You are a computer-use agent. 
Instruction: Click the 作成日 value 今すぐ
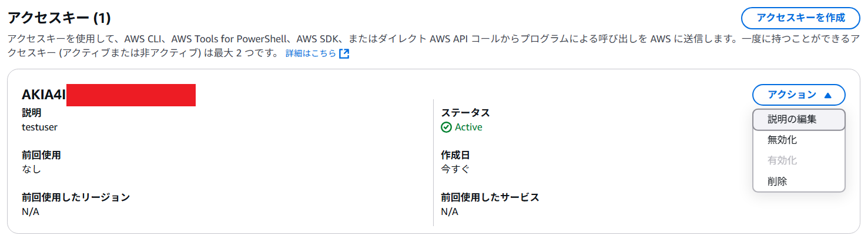pos(455,169)
